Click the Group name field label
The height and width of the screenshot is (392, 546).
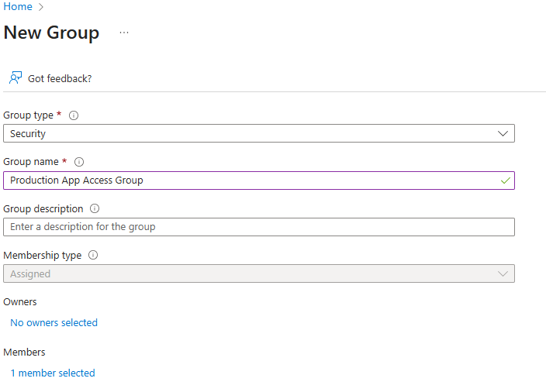point(31,162)
